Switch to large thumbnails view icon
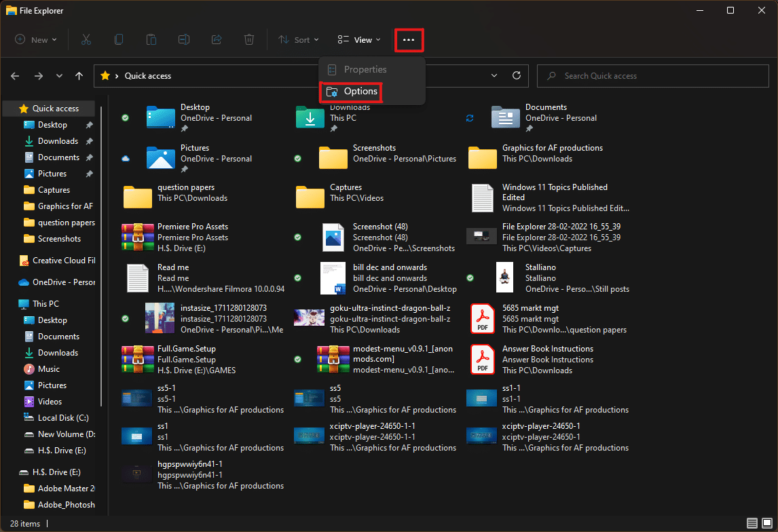The width and height of the screenshot is (778, 532). coord(767,523)
